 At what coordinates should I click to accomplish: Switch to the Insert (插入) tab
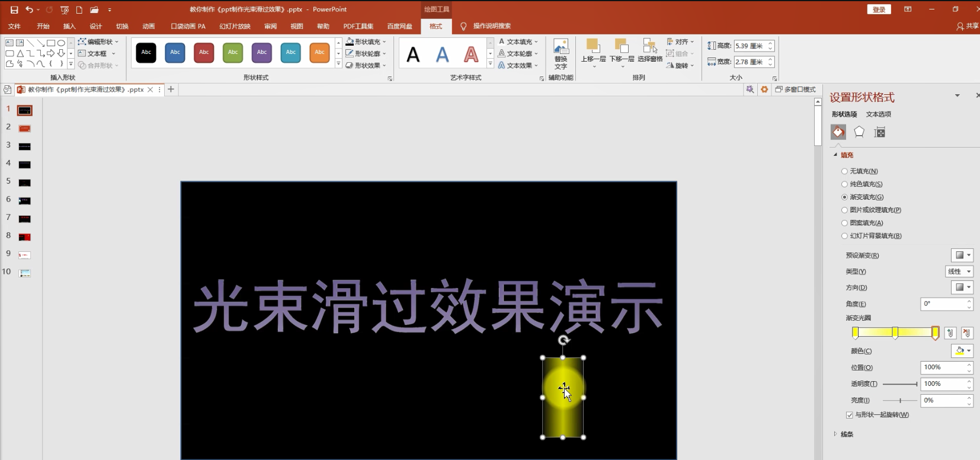pos(69,26)
